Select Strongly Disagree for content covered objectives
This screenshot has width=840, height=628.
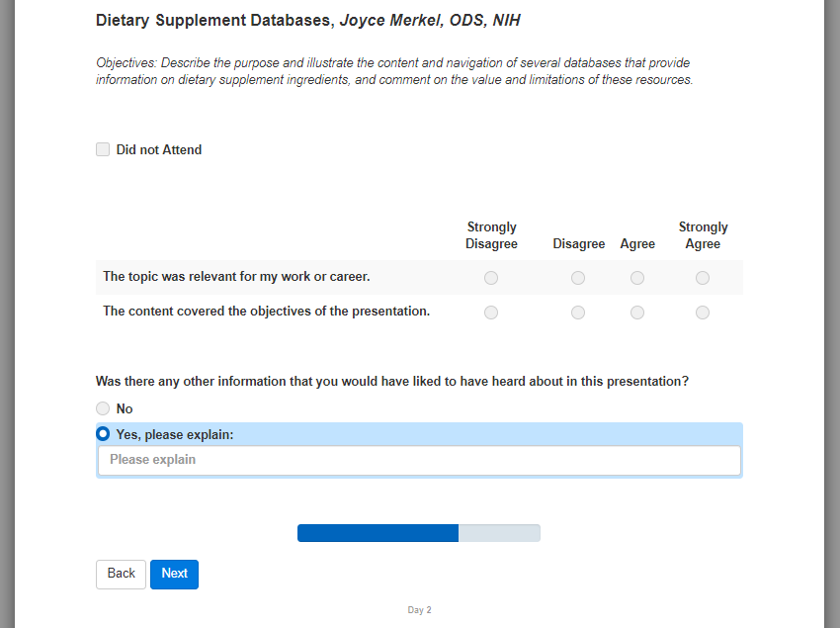(491, 313)
